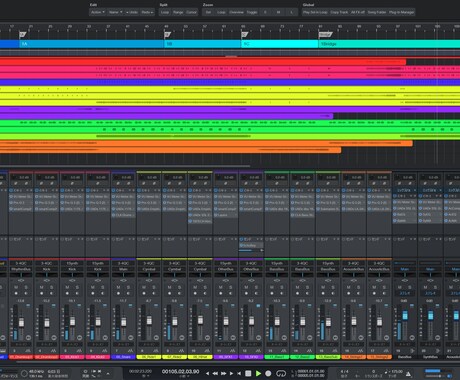This screenshot has width=460, height=380.
Task: Open instrument editor icon on 03_Kick1 channel
Action: pos(79,351)
